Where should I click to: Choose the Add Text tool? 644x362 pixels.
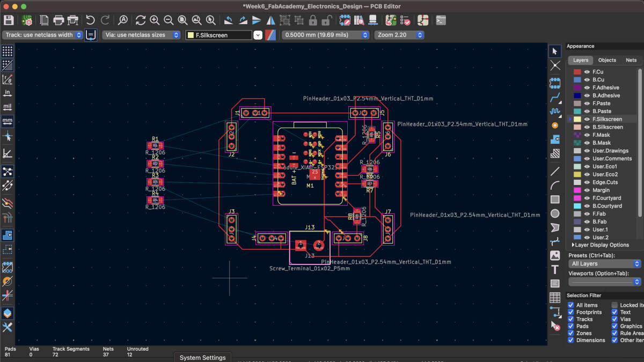555,269
